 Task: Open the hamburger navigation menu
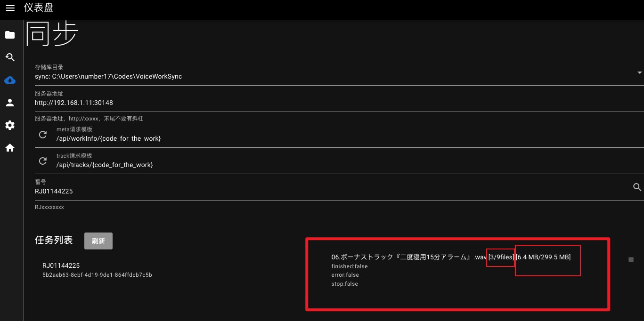point(10,8)
